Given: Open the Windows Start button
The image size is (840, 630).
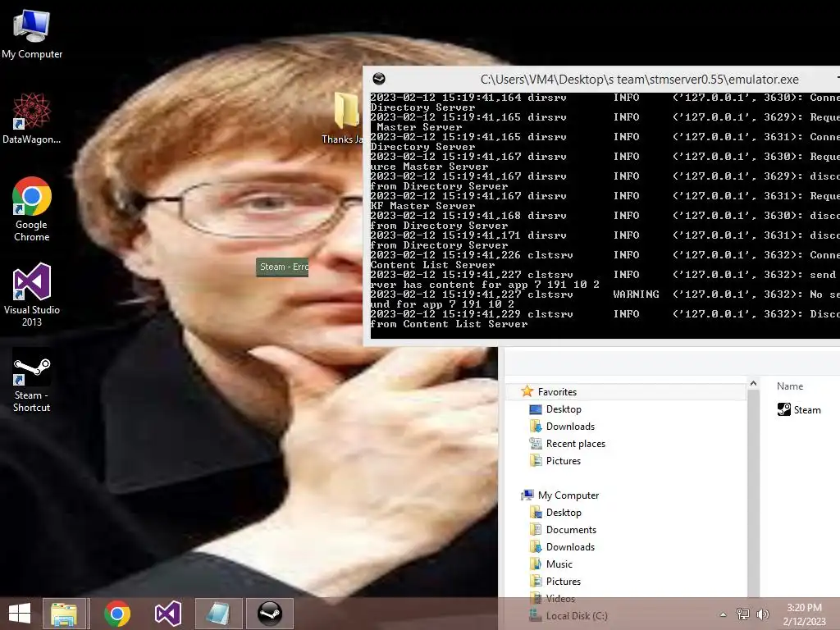Looking at the screenshot, I should 20,614.
